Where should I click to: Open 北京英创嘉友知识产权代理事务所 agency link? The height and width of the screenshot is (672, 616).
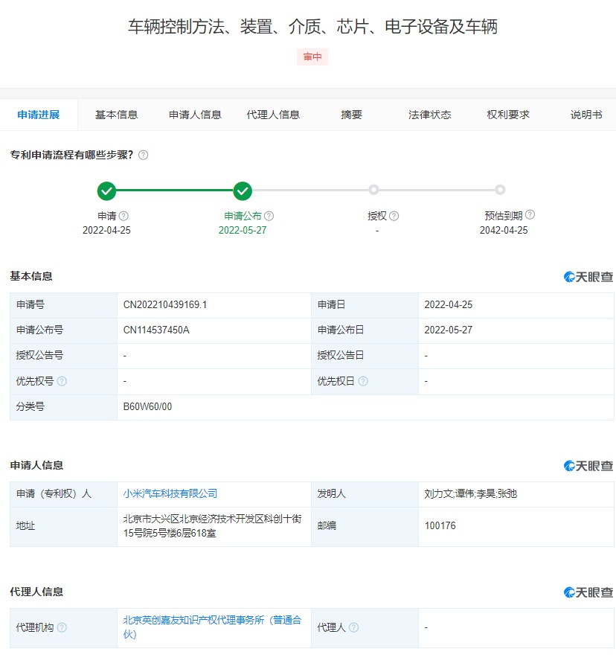[212, 627]
